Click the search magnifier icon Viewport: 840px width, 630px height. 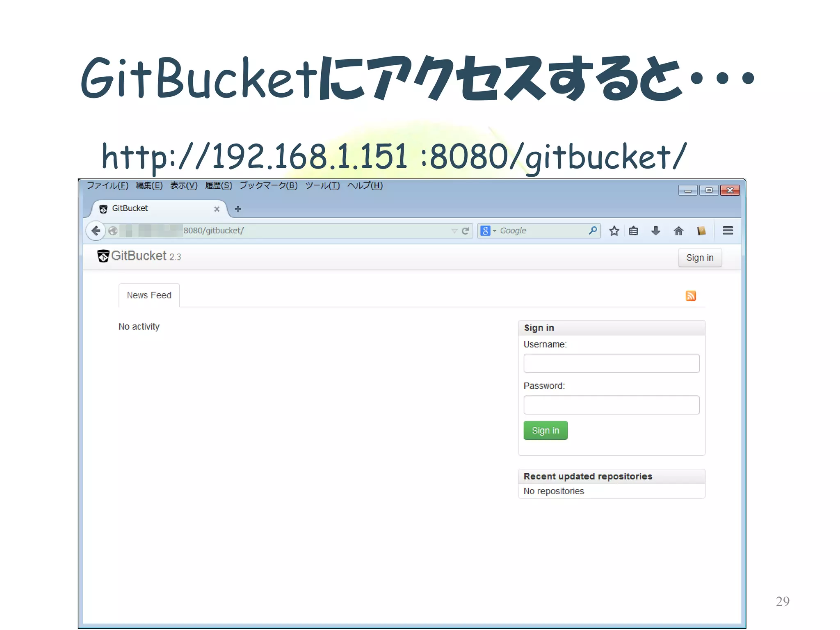(x=593, y=231)
